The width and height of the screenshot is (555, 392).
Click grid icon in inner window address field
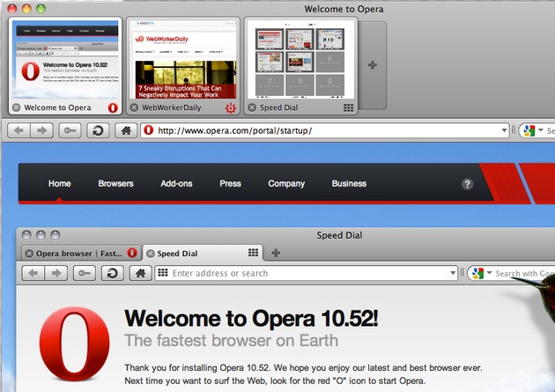(x=163, y=273)
